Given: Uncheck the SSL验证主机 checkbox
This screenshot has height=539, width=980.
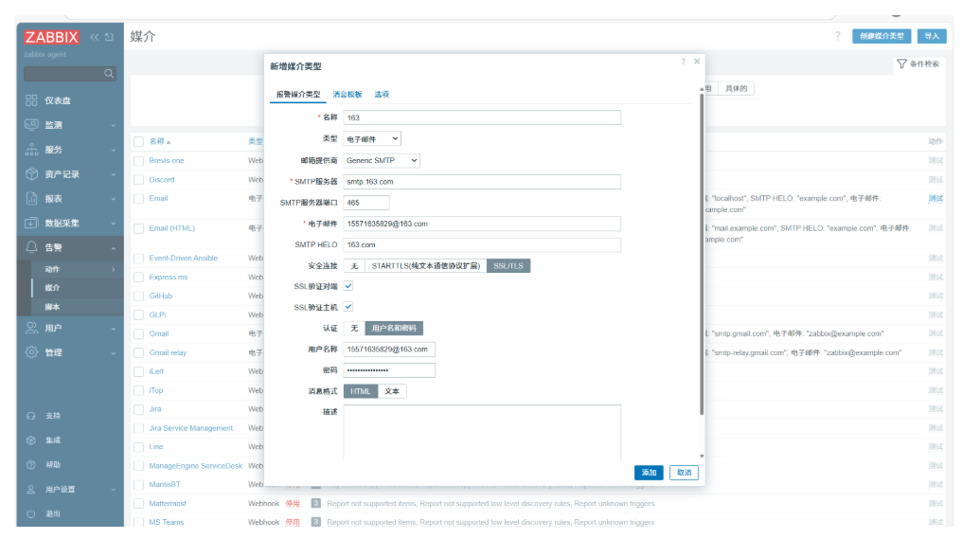Looking at the screenshot, I should (348, 307).
